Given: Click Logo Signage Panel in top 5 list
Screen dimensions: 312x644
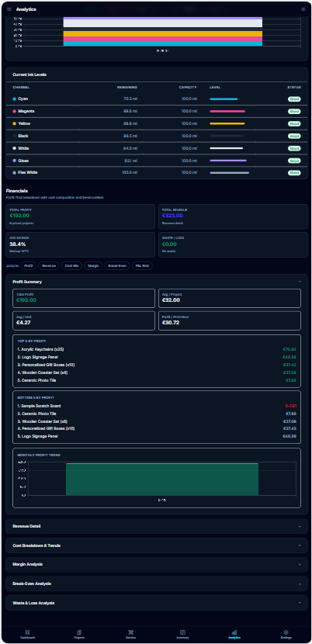Looking at the screenshot, I should pos(36,358).
